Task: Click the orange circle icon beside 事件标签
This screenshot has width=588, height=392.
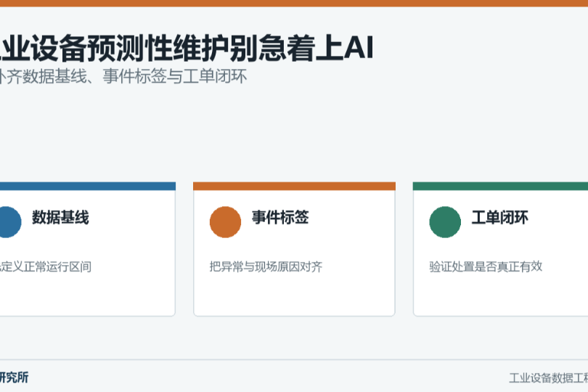Action: (x=225, y=222)
